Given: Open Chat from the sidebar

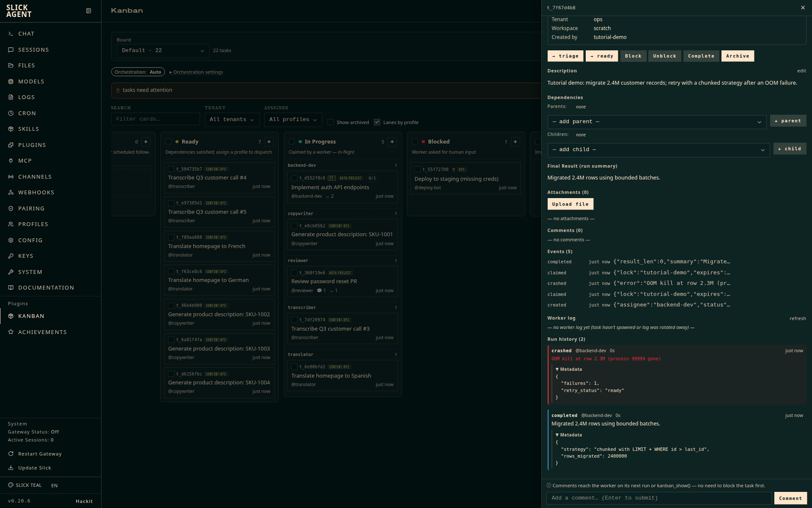Looking at the screenshot, I should point(26,33).
